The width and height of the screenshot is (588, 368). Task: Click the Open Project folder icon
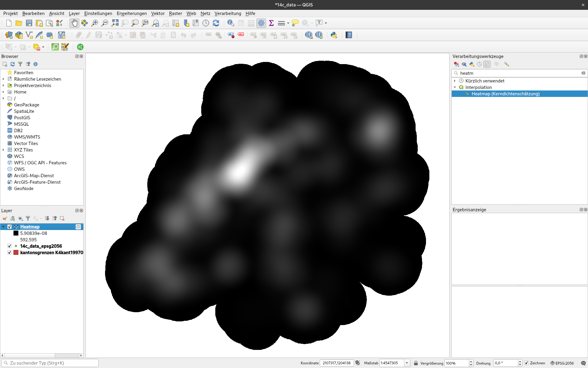19,23
